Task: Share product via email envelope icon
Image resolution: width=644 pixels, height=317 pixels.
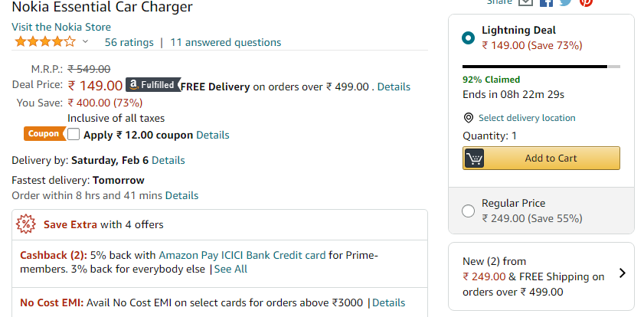Action: click(x=525, y=2)
